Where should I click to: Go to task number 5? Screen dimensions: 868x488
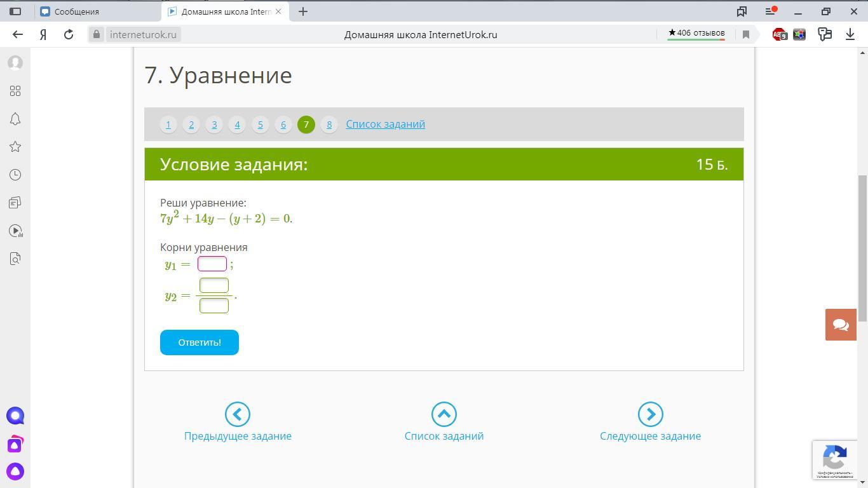[x=260, y=125]
